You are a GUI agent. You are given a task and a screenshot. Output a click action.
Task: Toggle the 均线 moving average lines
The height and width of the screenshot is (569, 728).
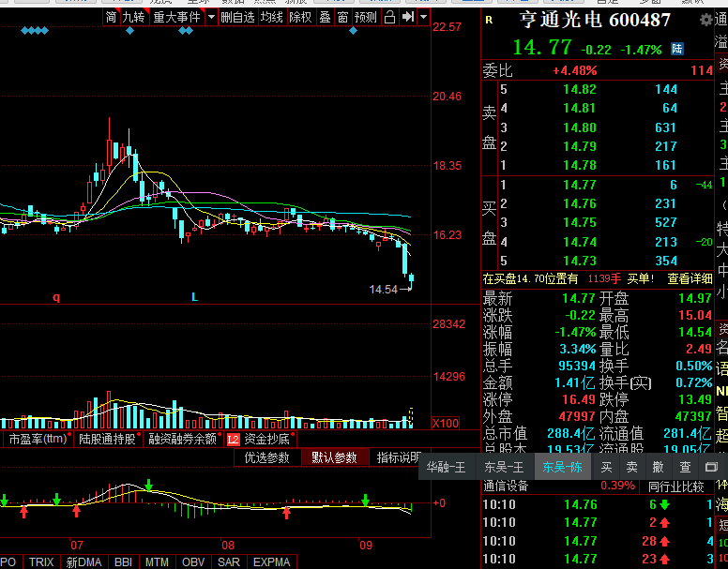coord(272,18)
